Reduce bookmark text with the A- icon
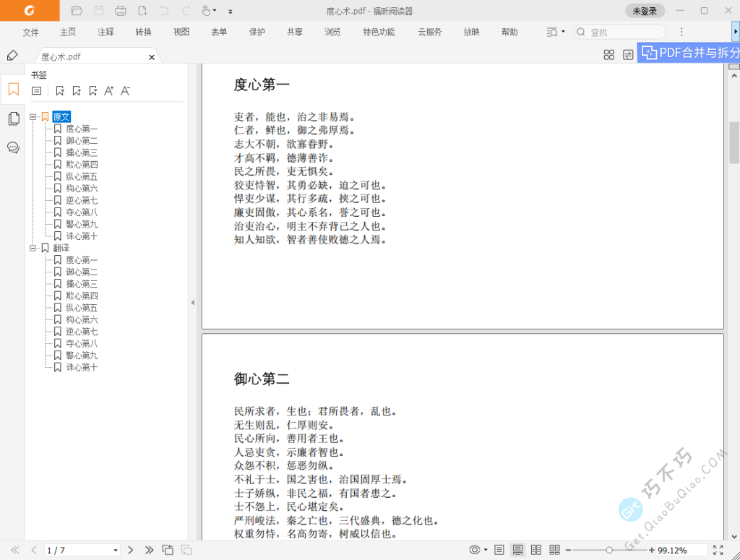 pyautogui.click(x=125, y=90)
